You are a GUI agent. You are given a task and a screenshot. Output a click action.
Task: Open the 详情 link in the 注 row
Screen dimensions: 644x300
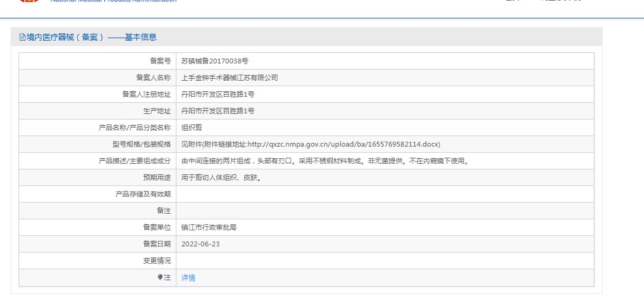[188, 278]
